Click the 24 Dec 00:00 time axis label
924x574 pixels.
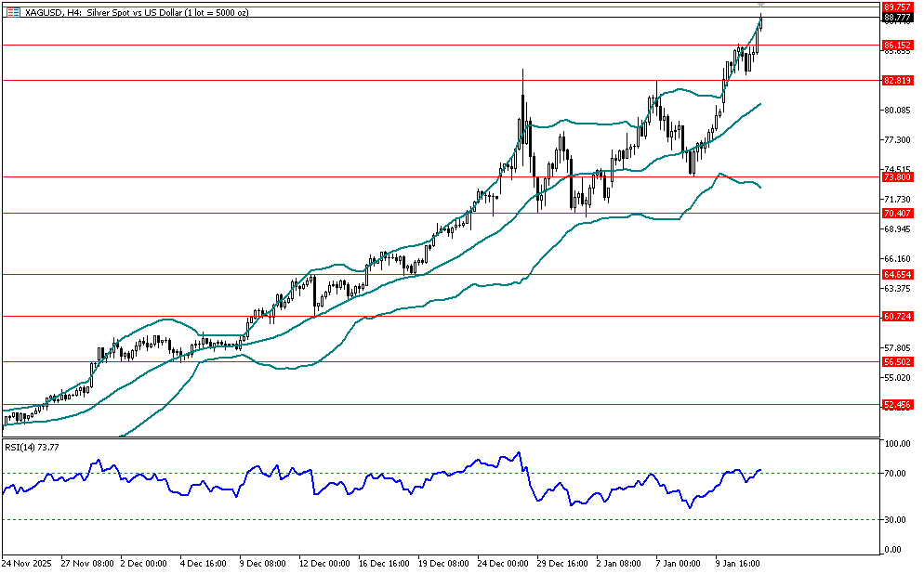(x=503, y=563)
